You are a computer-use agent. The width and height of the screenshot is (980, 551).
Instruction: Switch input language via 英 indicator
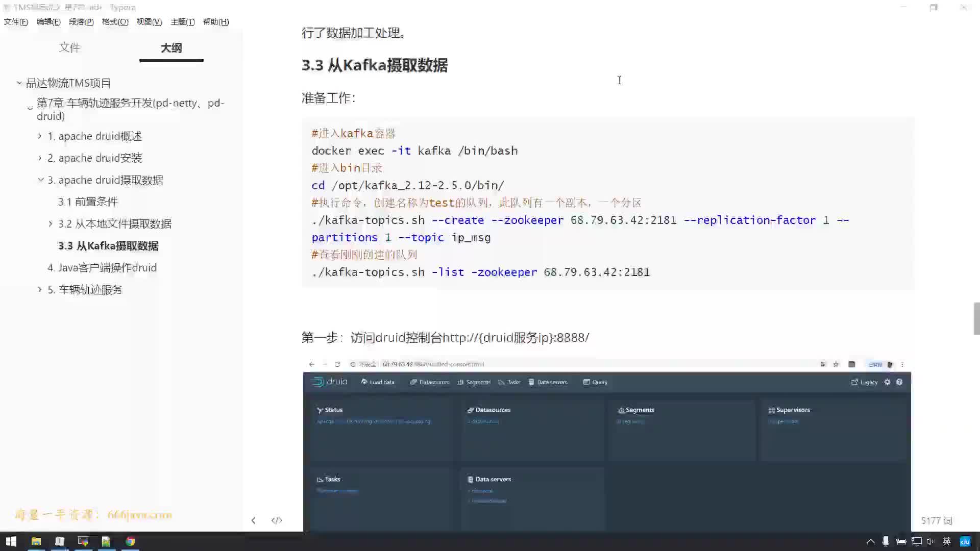[947, 541]
